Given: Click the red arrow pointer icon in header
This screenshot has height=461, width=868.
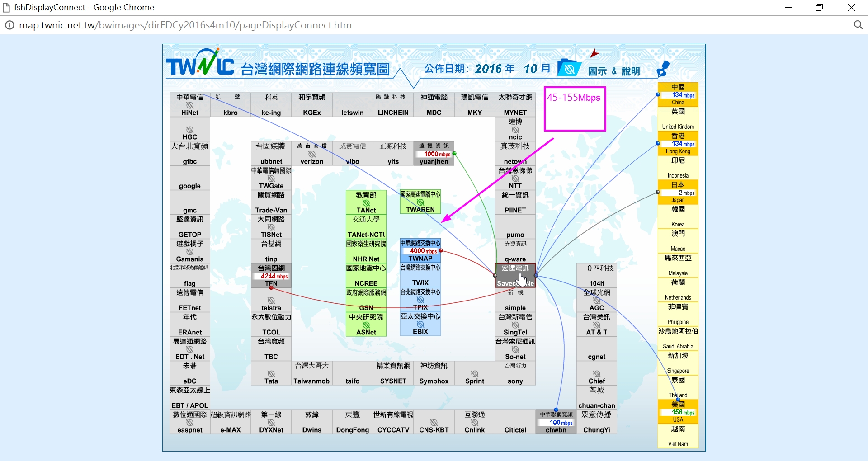Looking at the screenshot, I should click(594, 54).
